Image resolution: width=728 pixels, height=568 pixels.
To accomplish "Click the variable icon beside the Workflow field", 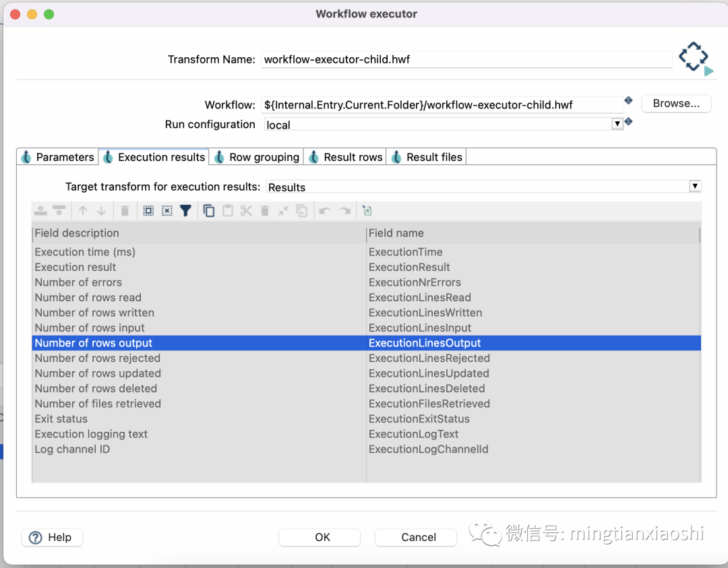I will click(x=628, y=100).
